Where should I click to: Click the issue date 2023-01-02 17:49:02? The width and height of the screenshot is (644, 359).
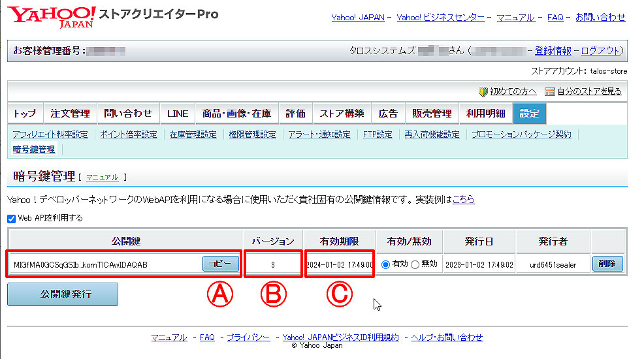click(479, 265)
